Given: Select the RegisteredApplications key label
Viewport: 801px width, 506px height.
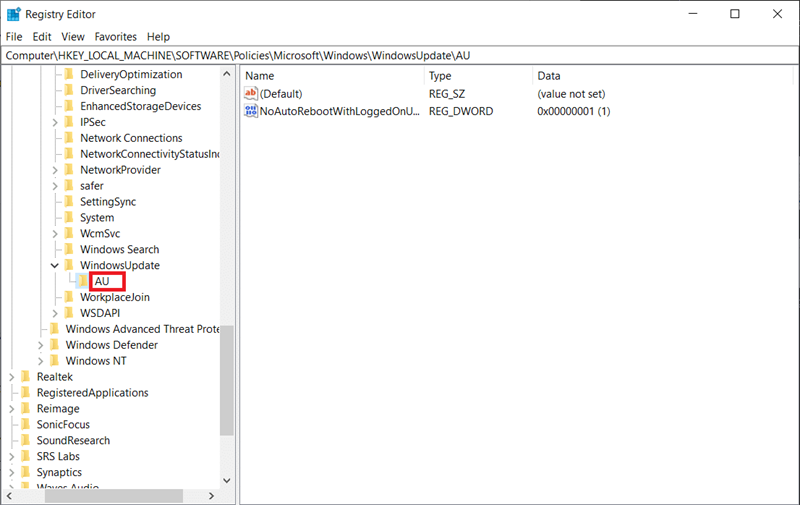Looking at the screenshot, I should click(92, 393).
